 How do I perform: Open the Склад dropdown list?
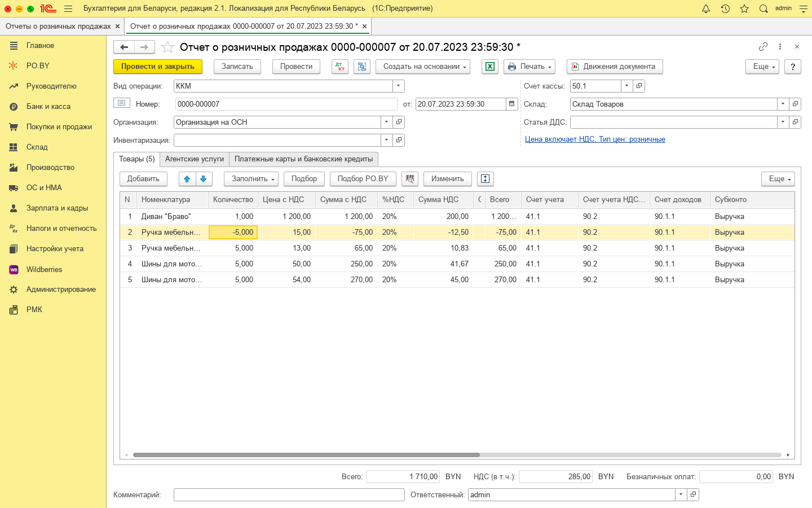point(783,104)
